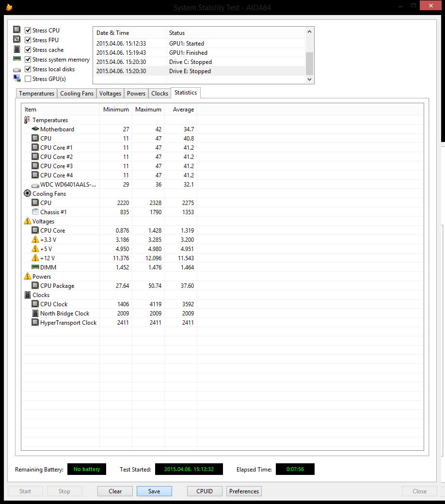This screenshot has height=504, width=445.
Task: Click the Stop button
Action: (64, 491)
